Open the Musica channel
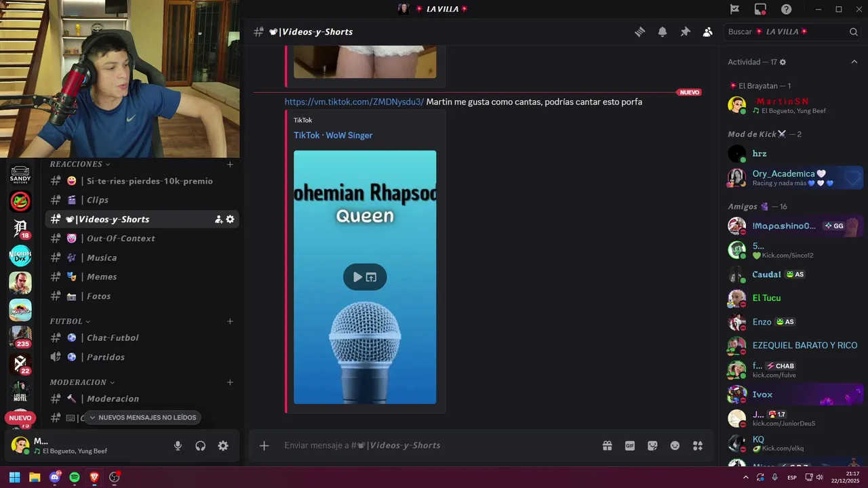Screen dimensions: 868x488 pyautogui.click(x=142, y=258)
